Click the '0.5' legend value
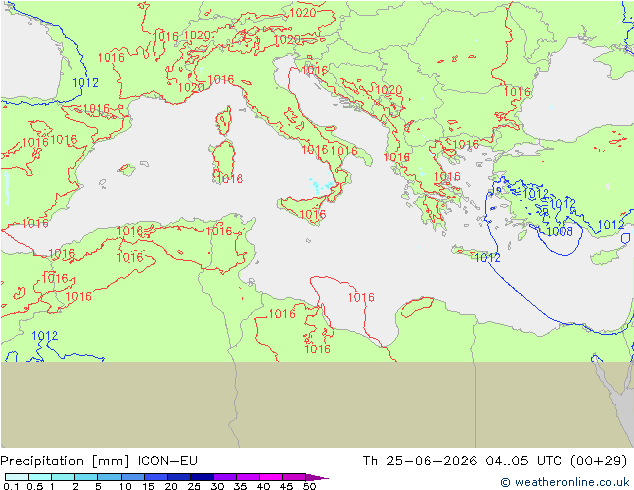Viewport: 634px width, 490px height. [34, 486]
